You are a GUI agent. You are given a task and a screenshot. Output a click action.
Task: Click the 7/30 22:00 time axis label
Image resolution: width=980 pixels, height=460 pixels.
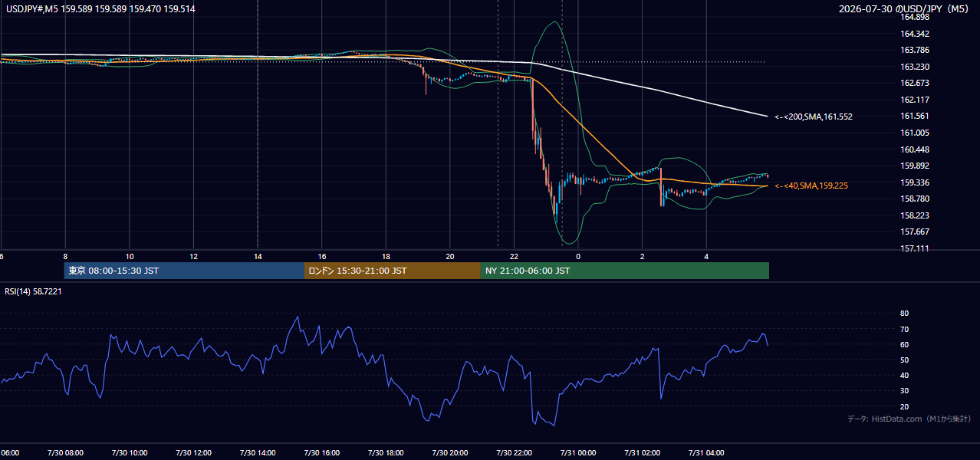pyautogui.click(x=514, y=453)
